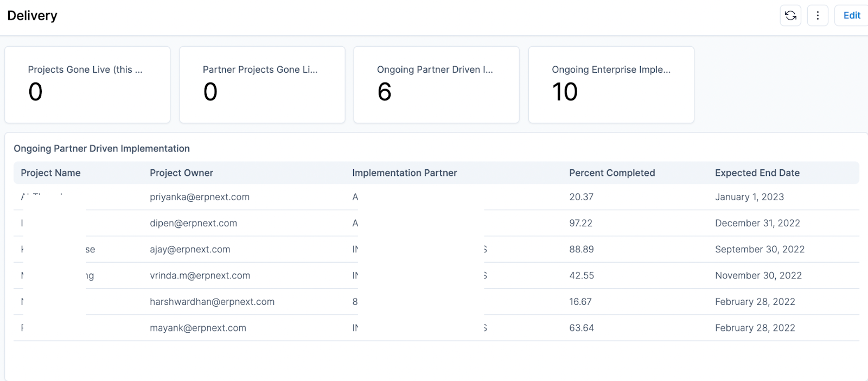The height and width of the screenshot is (381, 868).
Task: Click the mayank@erpnext.com row entry
Action: click(x=198, y=328)
